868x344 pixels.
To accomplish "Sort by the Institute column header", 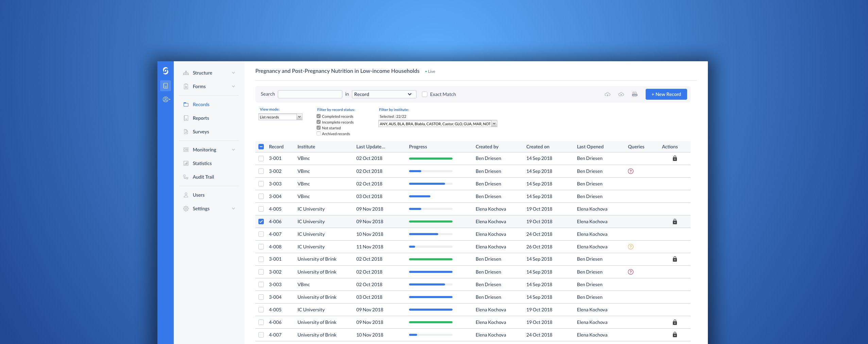I will coord(306,147).
